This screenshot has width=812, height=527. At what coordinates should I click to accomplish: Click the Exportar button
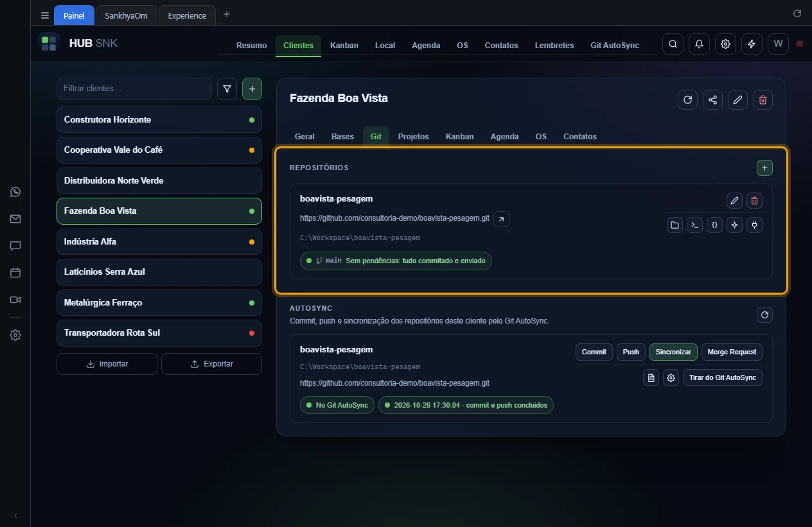[211, 364]
